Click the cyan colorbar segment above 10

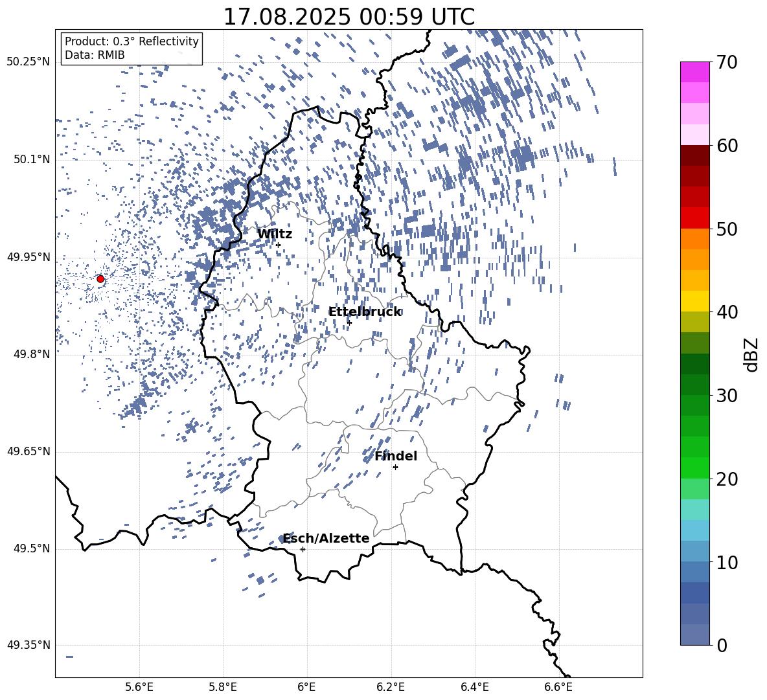coord(694,530)
